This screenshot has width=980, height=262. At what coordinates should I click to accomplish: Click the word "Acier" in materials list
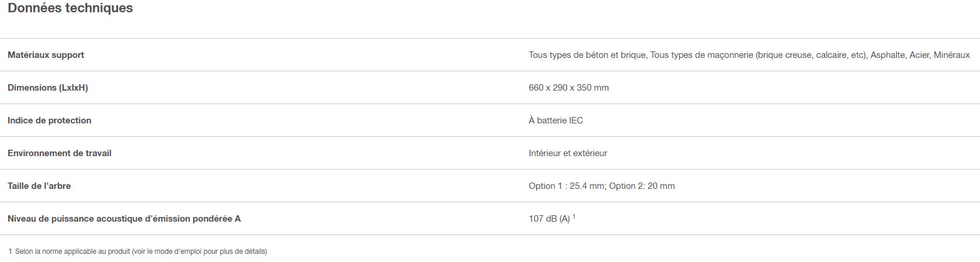click(x=919, y=55)
